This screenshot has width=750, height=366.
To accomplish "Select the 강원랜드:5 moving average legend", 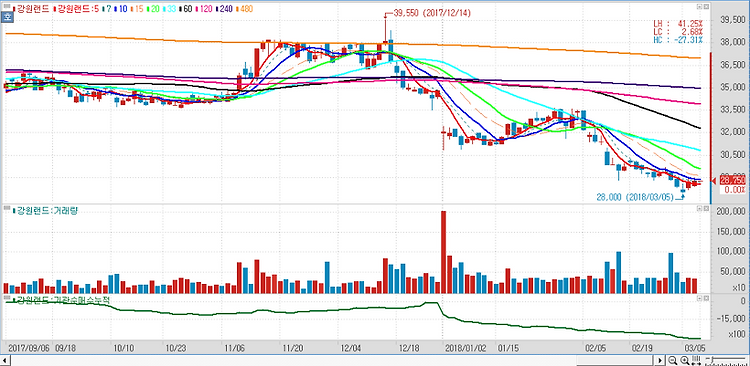I will click(77, 9).
